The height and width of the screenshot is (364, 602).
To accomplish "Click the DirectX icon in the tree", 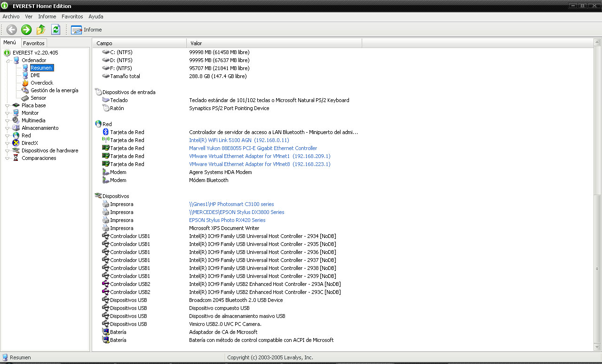I will [16, 143].
